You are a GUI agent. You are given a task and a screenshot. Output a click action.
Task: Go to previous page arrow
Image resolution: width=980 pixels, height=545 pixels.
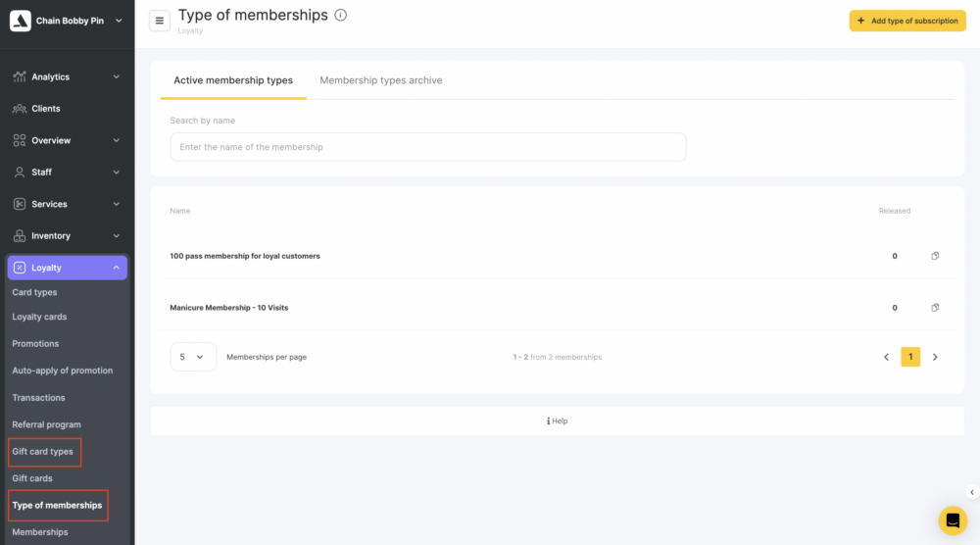point(886,357)
